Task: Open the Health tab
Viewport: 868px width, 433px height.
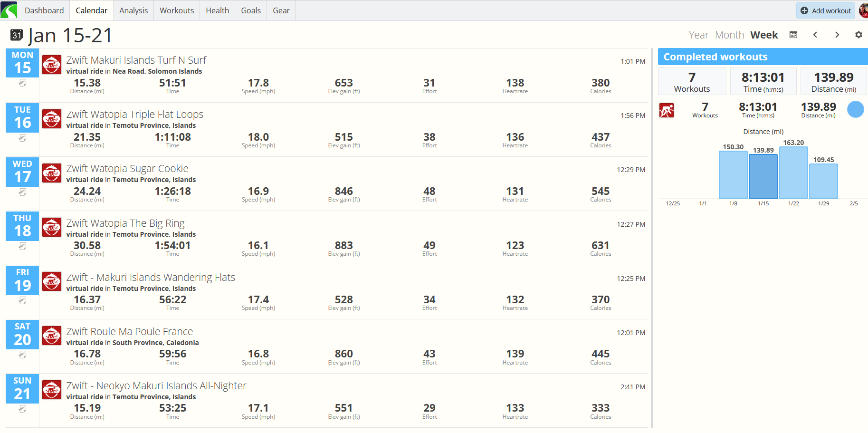Action: 218,10
